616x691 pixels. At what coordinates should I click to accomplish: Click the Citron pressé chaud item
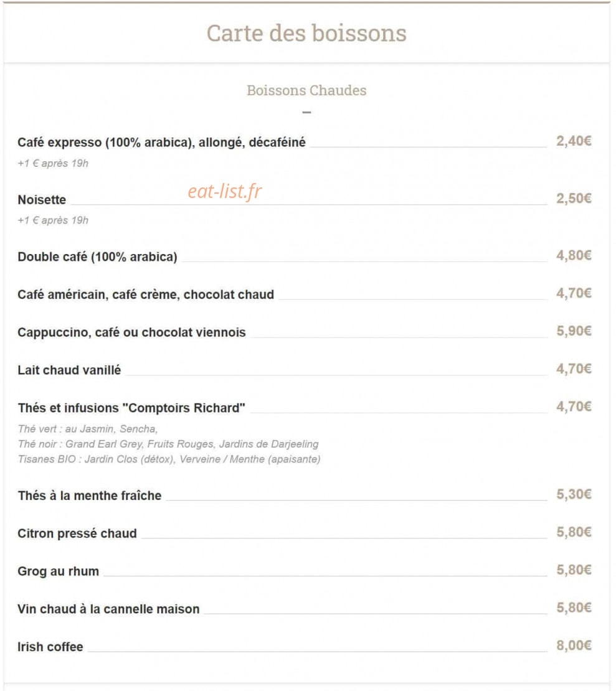point(77,534)
